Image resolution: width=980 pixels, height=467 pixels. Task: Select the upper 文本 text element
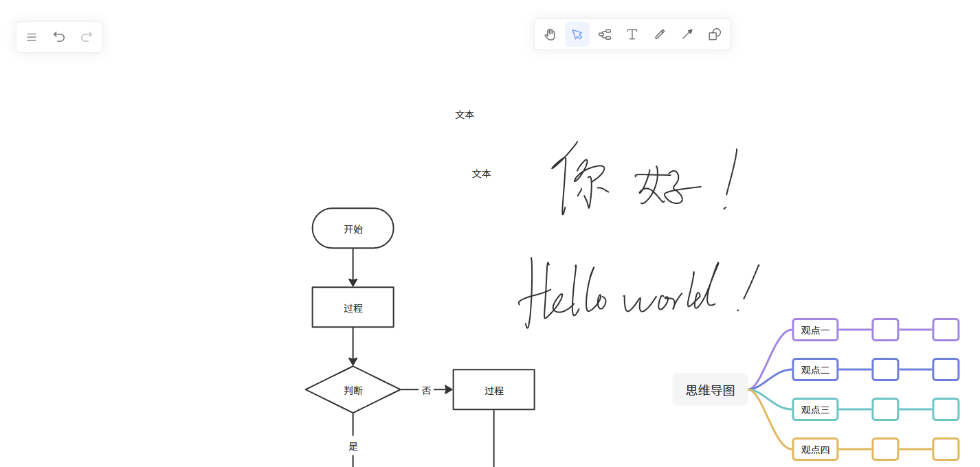pyautogui.click(x=465, y=115)
